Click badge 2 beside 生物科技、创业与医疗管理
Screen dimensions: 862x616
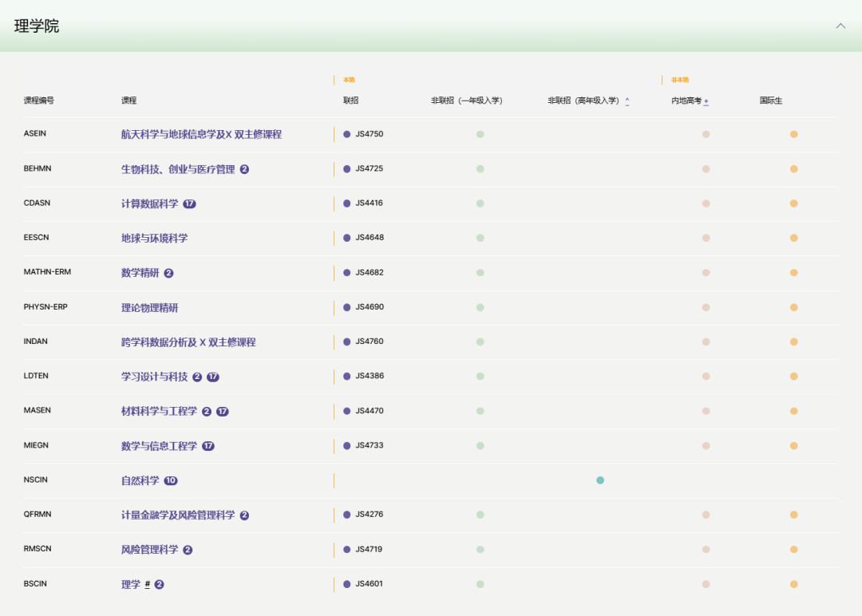244,169
